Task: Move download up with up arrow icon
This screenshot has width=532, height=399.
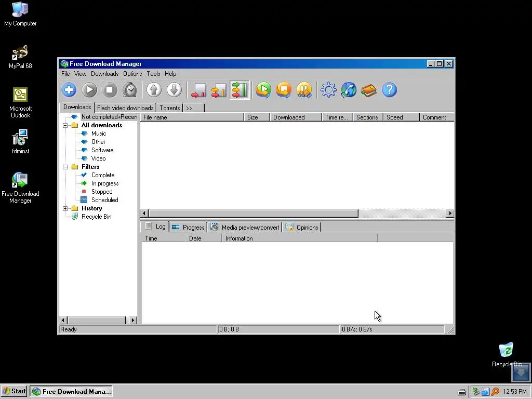Action: pos(154,90)
